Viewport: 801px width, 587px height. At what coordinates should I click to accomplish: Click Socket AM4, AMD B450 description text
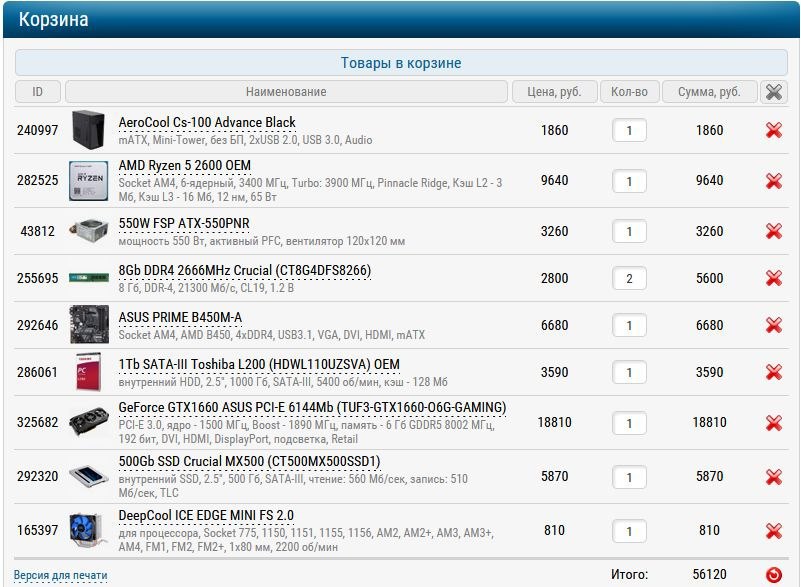point(272,335)
